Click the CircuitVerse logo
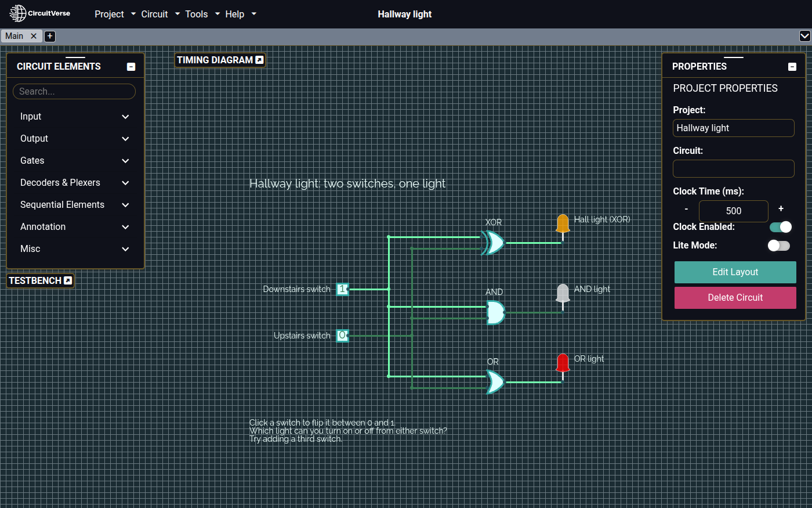The image size is (812, 508). 40,13
